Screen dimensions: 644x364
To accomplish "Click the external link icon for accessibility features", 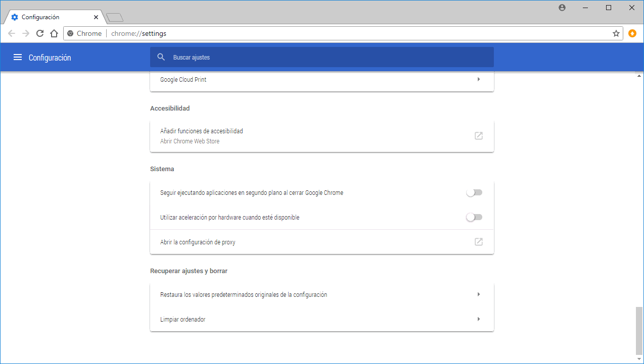I will pyautogui.click(x=478, y=136).
